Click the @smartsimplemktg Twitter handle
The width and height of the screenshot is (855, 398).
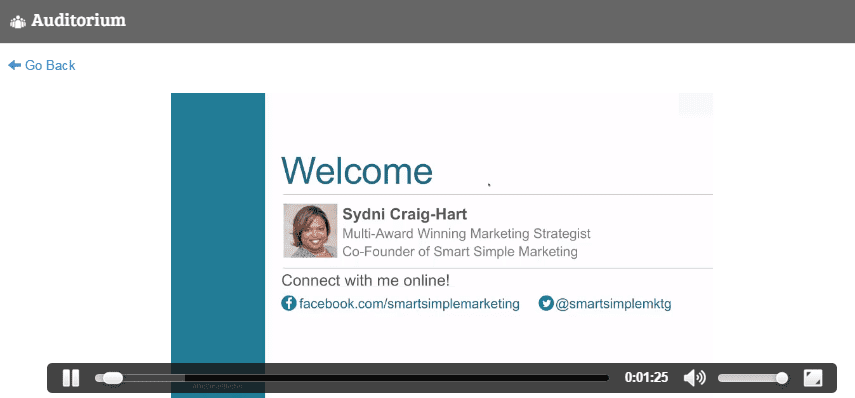tap(613, 304)
